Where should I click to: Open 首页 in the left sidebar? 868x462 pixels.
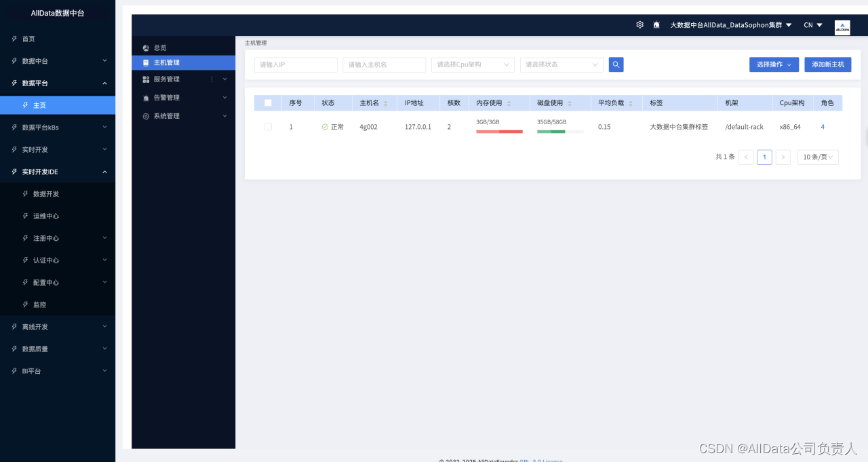coord(58,39)
